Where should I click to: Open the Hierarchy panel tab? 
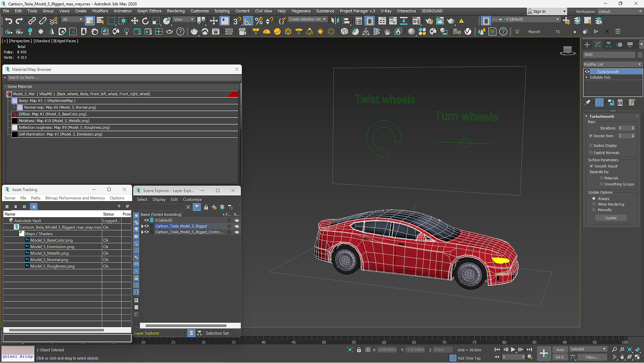click(x=608, y=45)
